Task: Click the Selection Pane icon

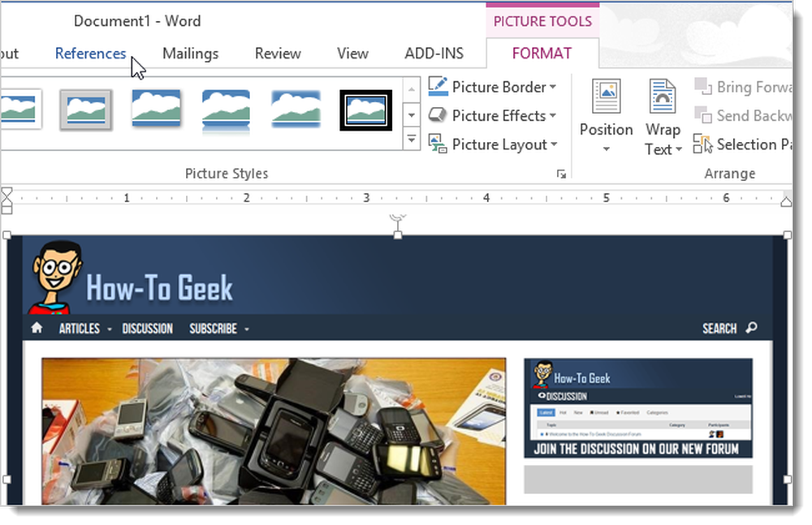Action: pyautogui.click(x=702, y=144)
